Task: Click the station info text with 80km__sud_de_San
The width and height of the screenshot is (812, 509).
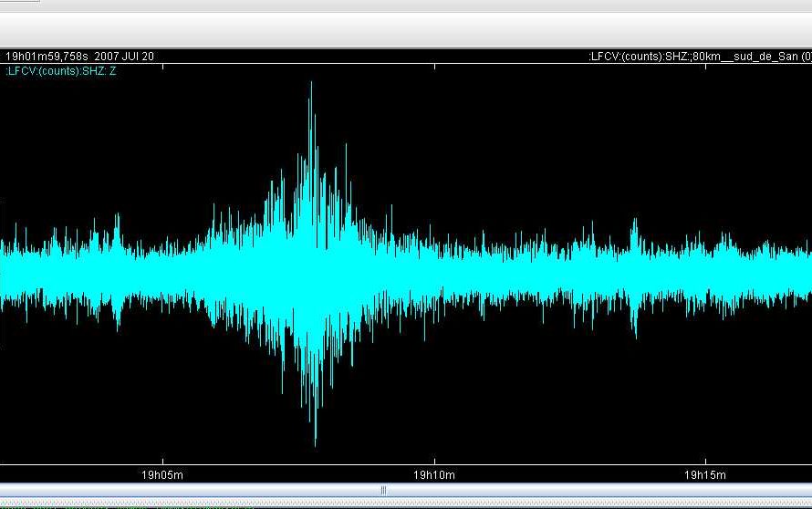Action: coord(700,57)
